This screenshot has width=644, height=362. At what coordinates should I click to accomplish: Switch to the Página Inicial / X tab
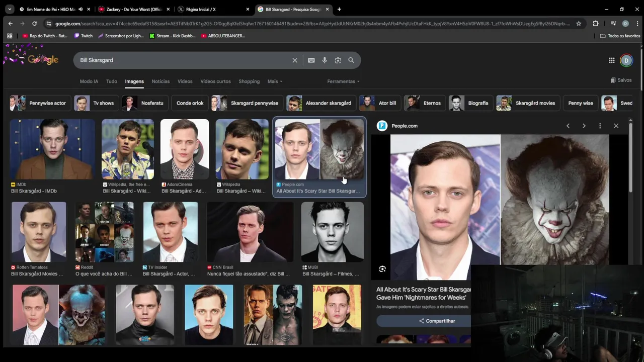(213, 9)
